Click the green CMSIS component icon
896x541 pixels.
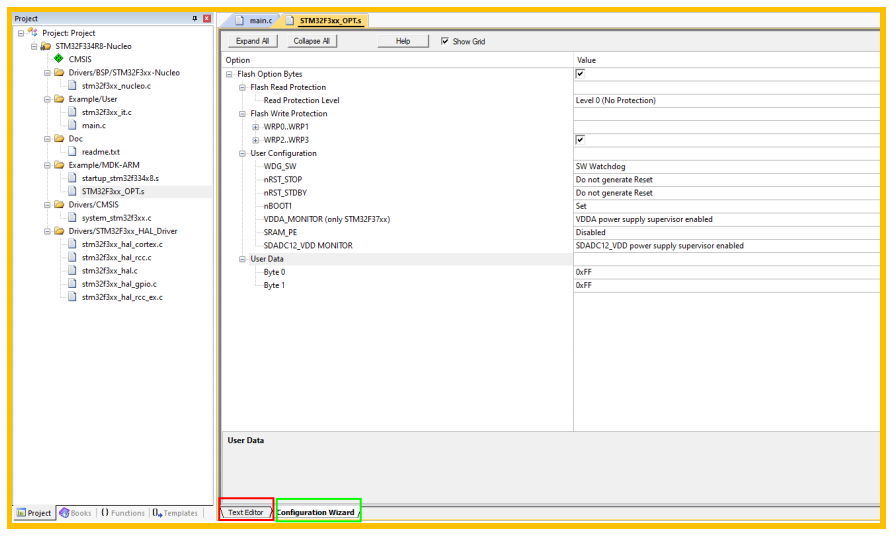coord(58,59)
